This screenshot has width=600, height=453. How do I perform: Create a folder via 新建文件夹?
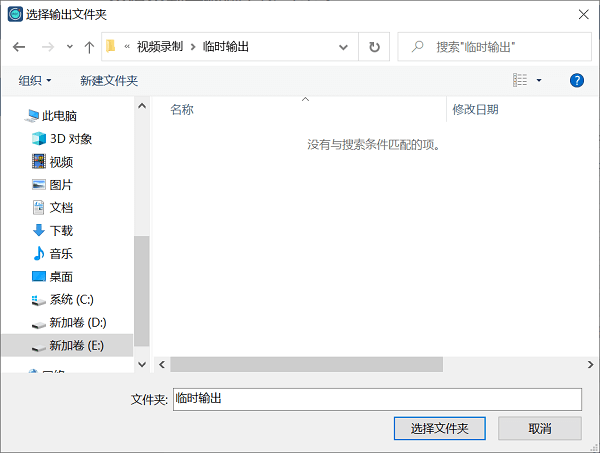[109, 81]
